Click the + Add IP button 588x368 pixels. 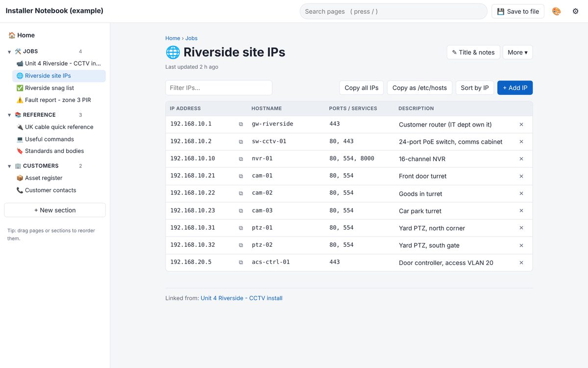(515, 88)
